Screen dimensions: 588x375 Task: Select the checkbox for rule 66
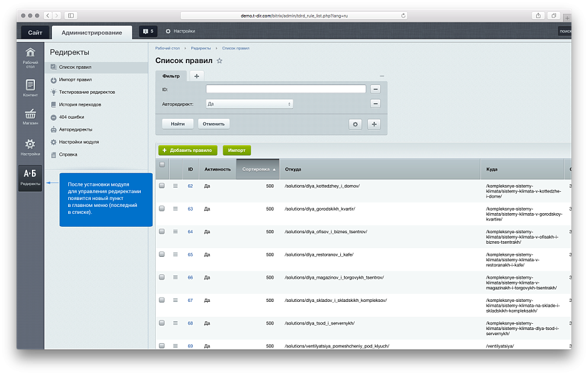pos(162,277)
